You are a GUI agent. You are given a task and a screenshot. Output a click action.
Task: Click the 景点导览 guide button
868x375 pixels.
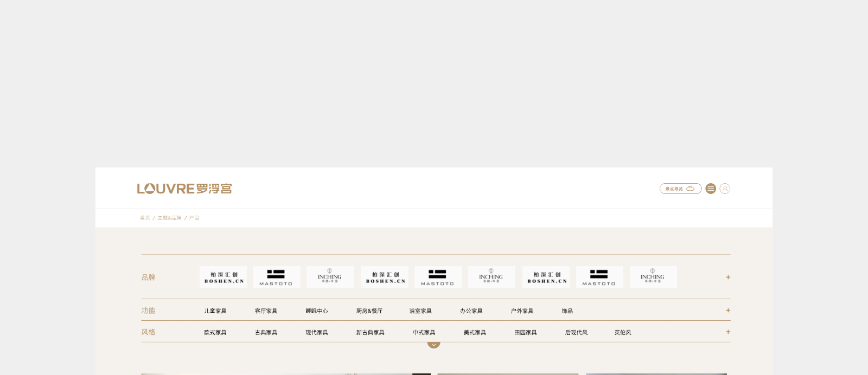coord(680,189)
